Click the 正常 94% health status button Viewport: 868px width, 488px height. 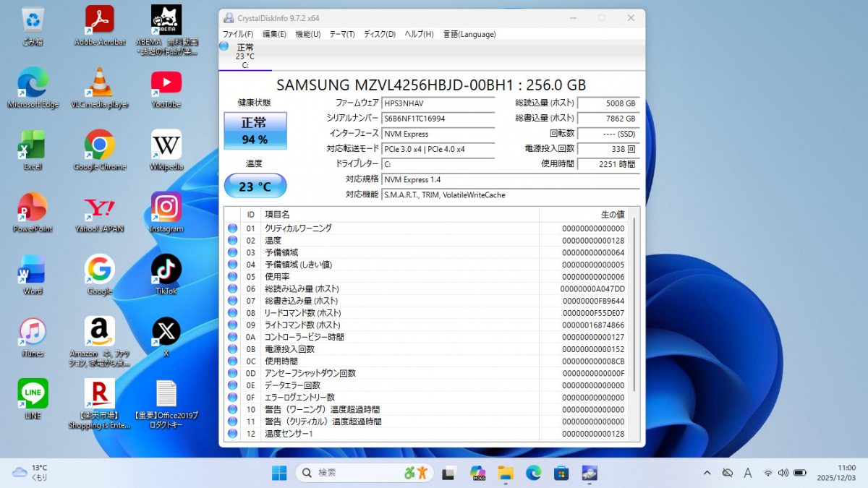[x=255, y=132]
